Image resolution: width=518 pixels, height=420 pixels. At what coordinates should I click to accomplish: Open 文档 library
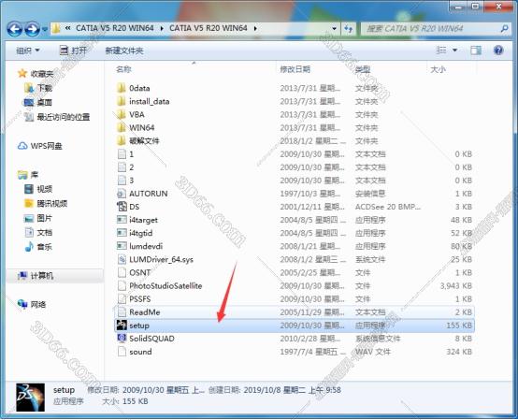point(38,232)
